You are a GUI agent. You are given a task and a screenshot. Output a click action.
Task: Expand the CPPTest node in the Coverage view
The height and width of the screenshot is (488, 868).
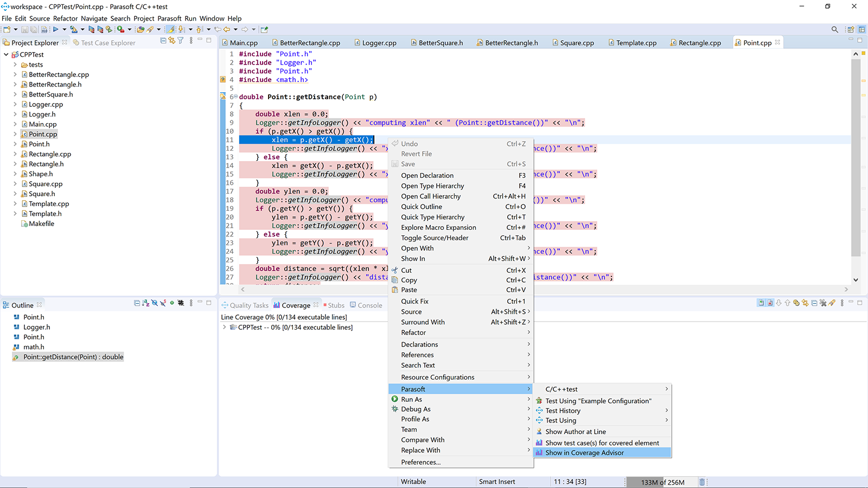(x=224, y=327)
